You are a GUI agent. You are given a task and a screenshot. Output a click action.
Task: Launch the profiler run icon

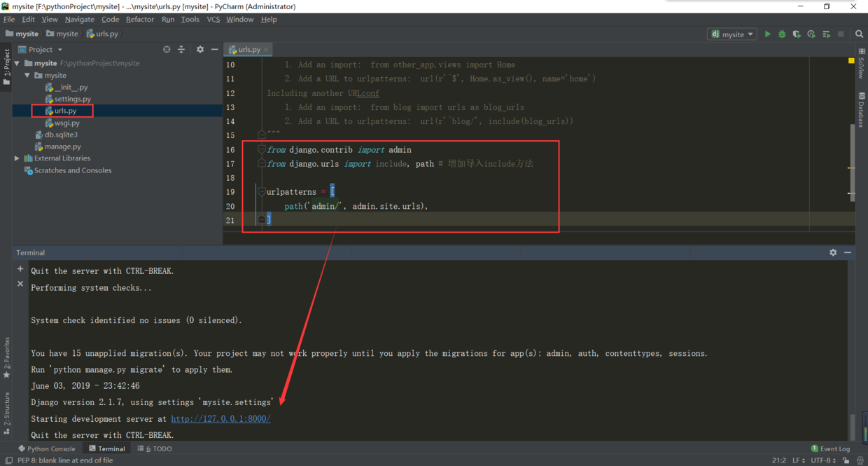point(811,34)
